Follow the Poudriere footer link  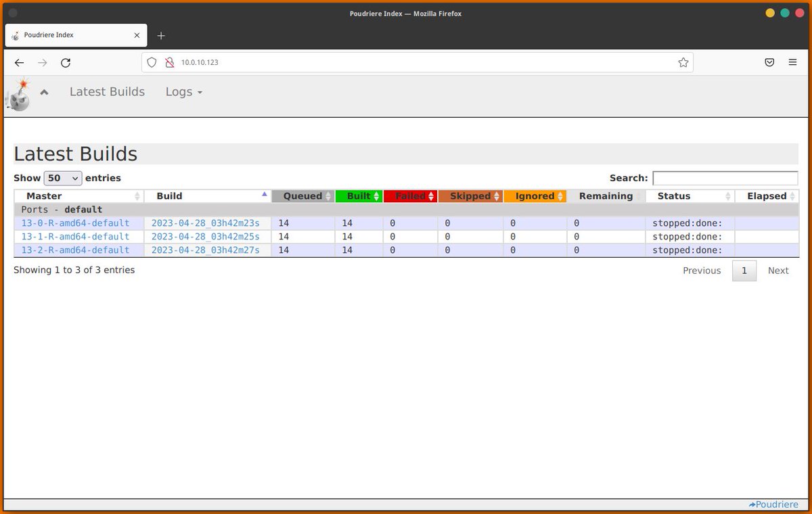click(x=773, y=505)
